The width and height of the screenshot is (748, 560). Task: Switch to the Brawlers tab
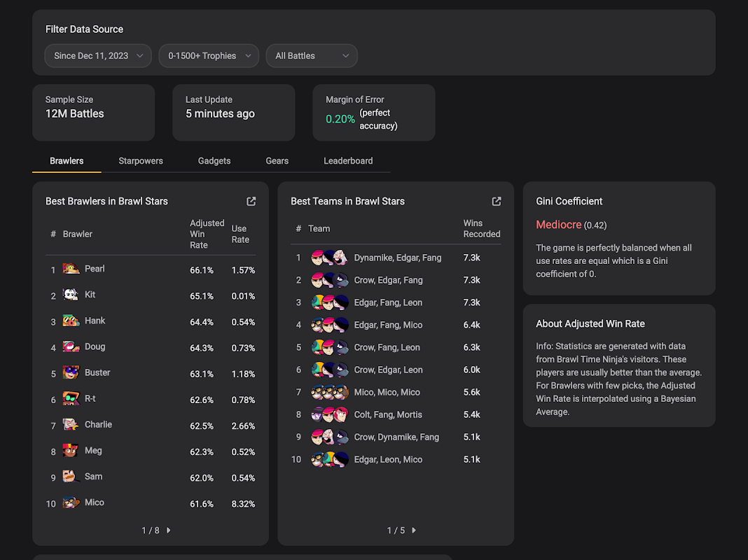tap(67, 161)
